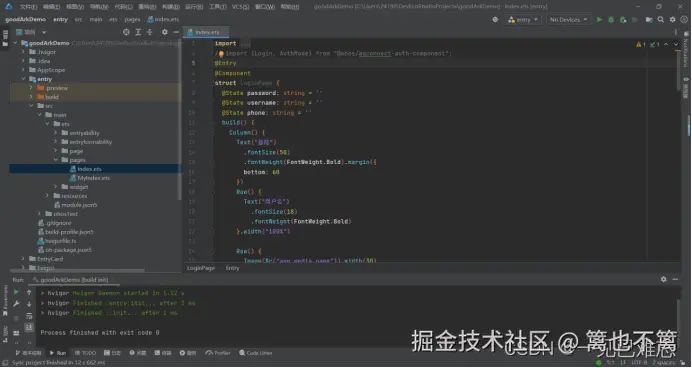Image resolution: width=692 pixels, height=368 pixels.
Task: Click the Project tree horizontal scrollbar
Action: [x=77, y=270]
